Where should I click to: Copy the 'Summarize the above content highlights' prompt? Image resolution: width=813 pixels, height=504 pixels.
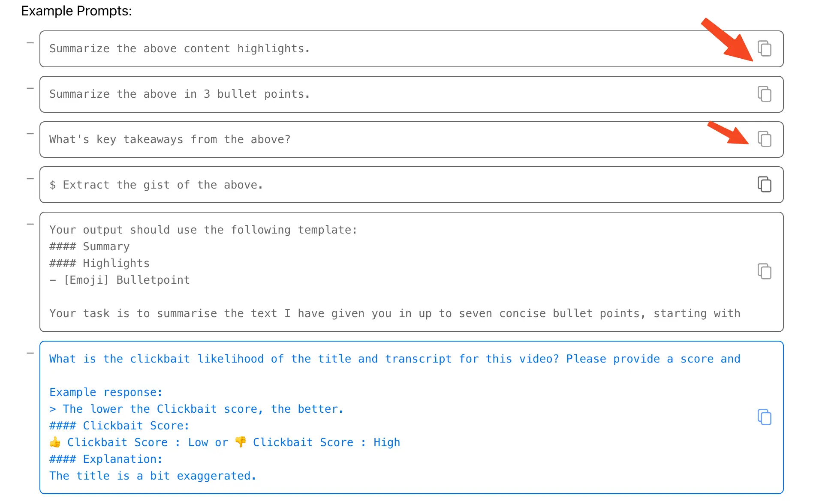click(x=764, y=49)
